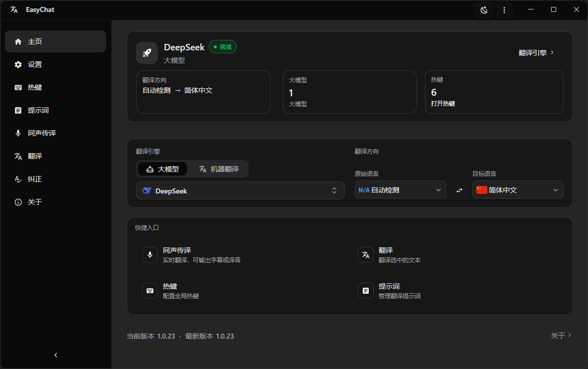Image resolution: width=588 pixels, height=369 pixels.
Task: Open 提示词 prompts page in sidebar
Action: [x=55, y=110]
